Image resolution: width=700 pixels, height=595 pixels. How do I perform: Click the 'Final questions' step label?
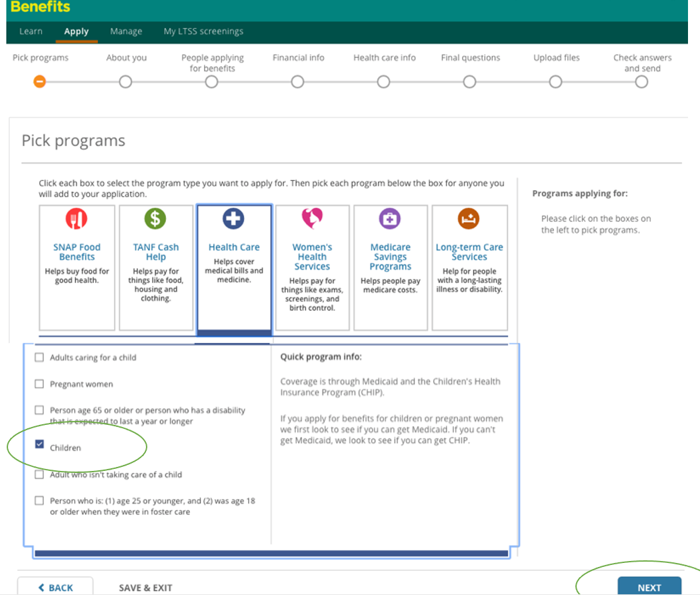pyautogui.click(x=471, y=57)
